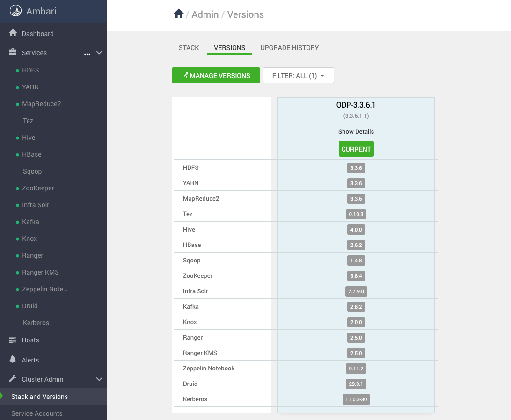Viewport: 511px width, 420px height.
Task: Collapse the Services list chevron
Action: pos(99,53)
